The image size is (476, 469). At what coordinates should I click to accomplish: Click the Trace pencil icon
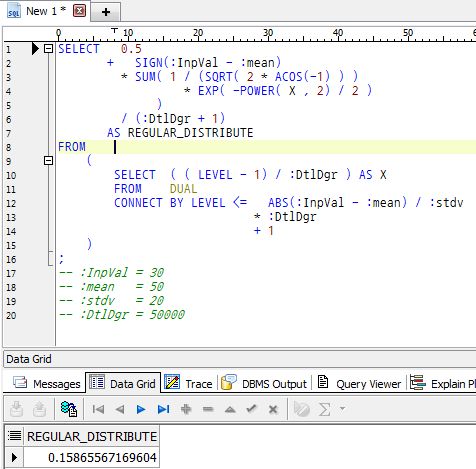click(x=172, y=382)
